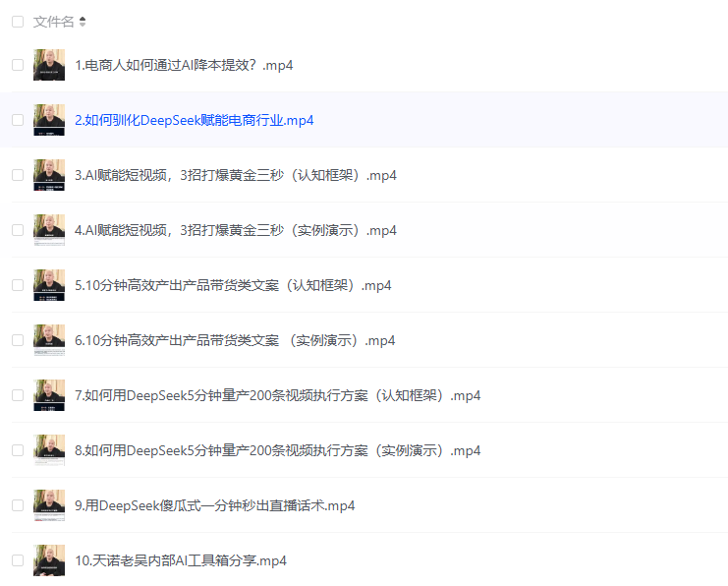
Task: Check the box for 1.电商人如何通过AI降本提效
Action: tap(18, 65)
